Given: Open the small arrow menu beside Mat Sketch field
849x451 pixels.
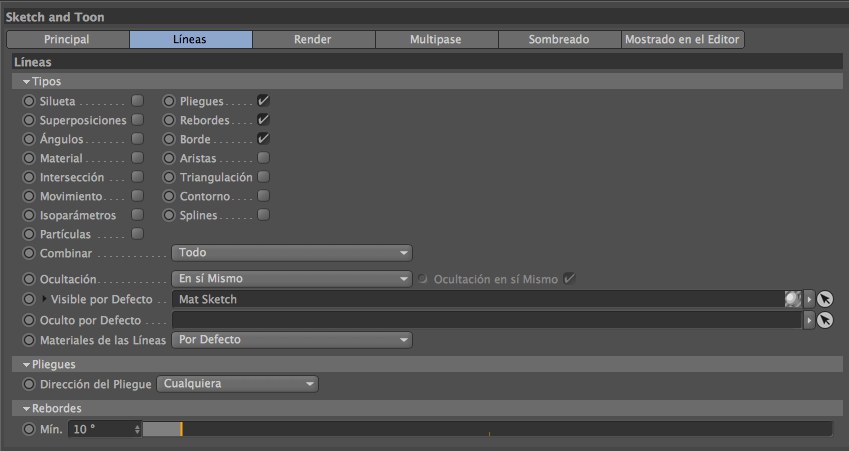Looking at the screenshot, I should pos(809,298).
